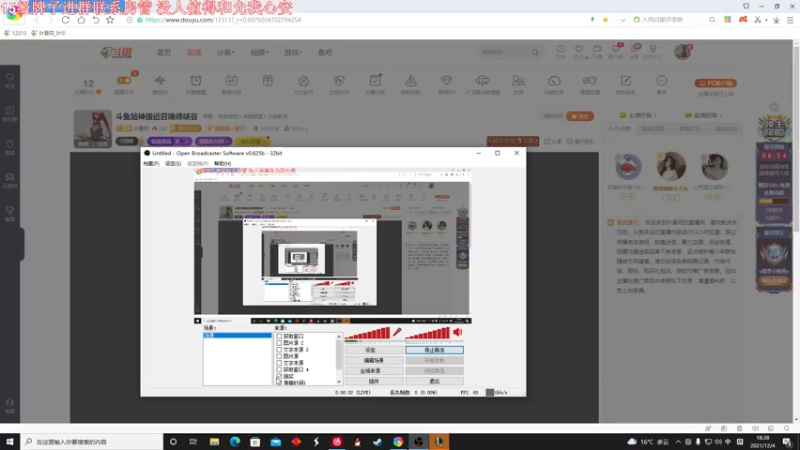Go to the 直播 tab on Douyu
The height and width of the screenshot is (450, 800).
click(194, 53)
